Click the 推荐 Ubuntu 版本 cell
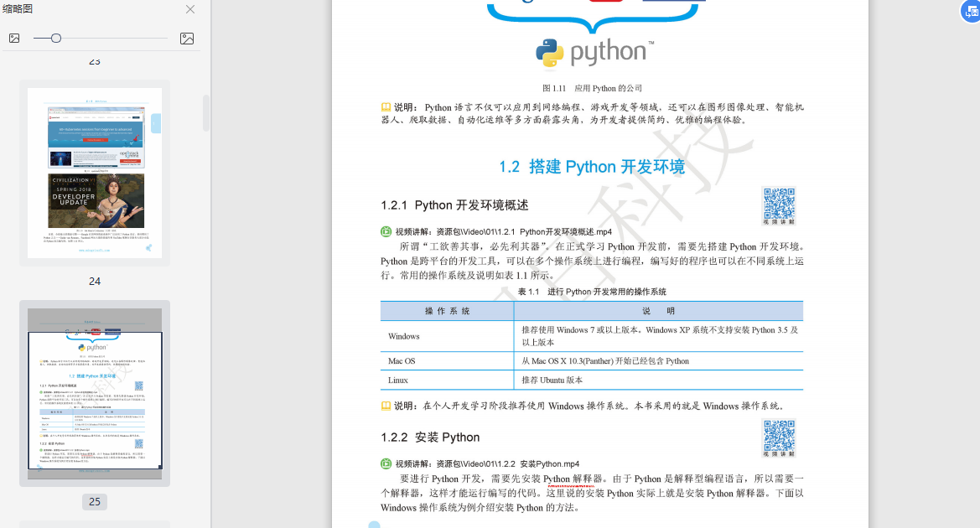The width and height of the screenshot is (980, 528). pyautogui.click(x=658, y=380)
